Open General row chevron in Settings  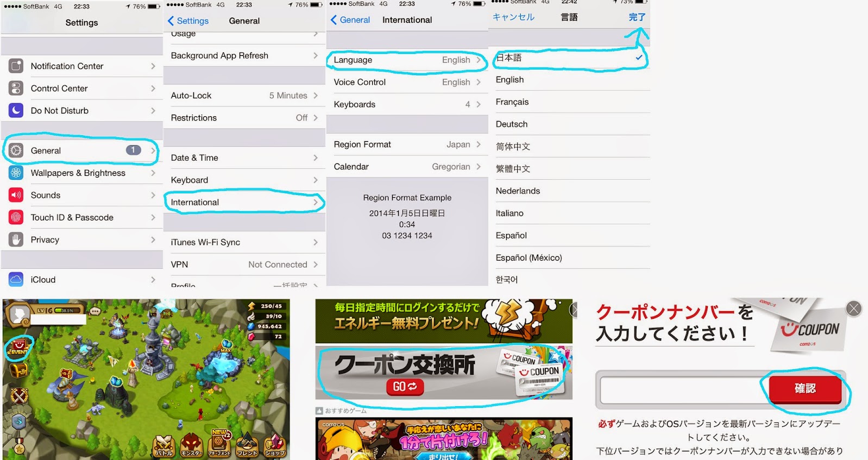153,150
